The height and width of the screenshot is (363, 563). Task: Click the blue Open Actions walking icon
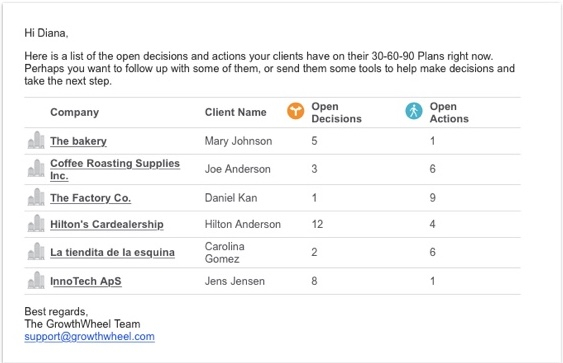click(x=414, y=111)
